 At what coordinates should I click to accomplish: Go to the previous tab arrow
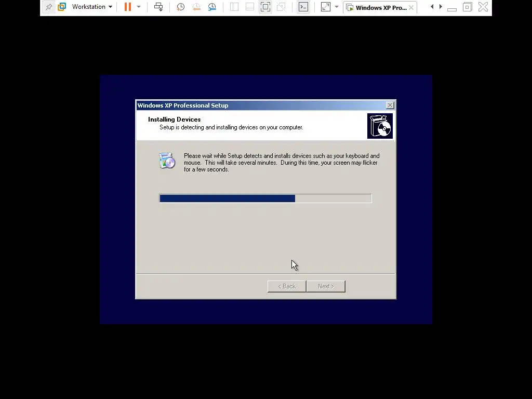[x=432, y=7]
